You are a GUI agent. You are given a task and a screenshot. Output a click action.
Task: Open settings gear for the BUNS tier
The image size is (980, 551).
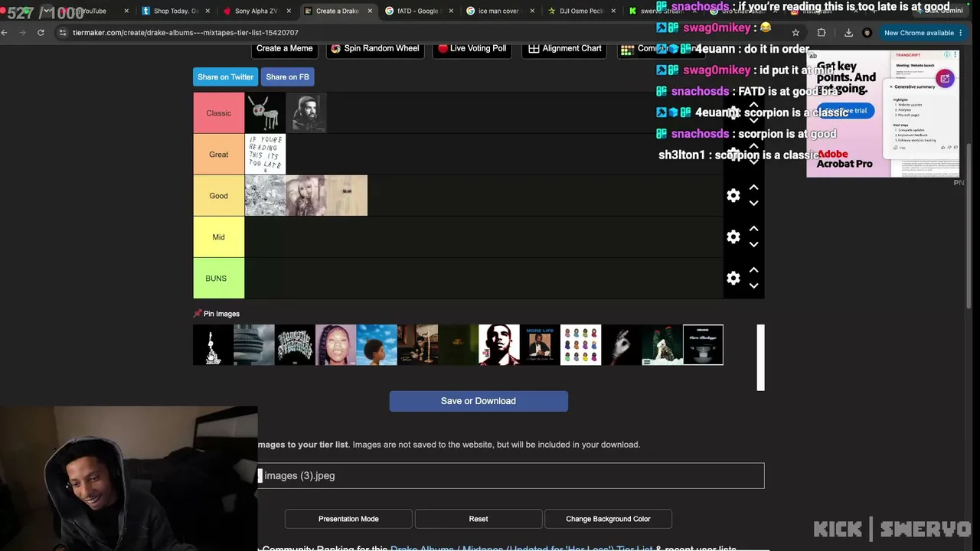(733, 279)
